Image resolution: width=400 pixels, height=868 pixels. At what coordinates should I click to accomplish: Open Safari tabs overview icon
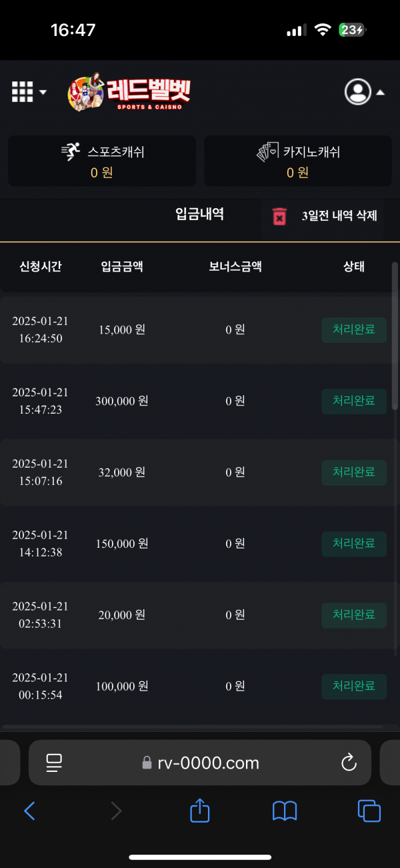[369, 811]
